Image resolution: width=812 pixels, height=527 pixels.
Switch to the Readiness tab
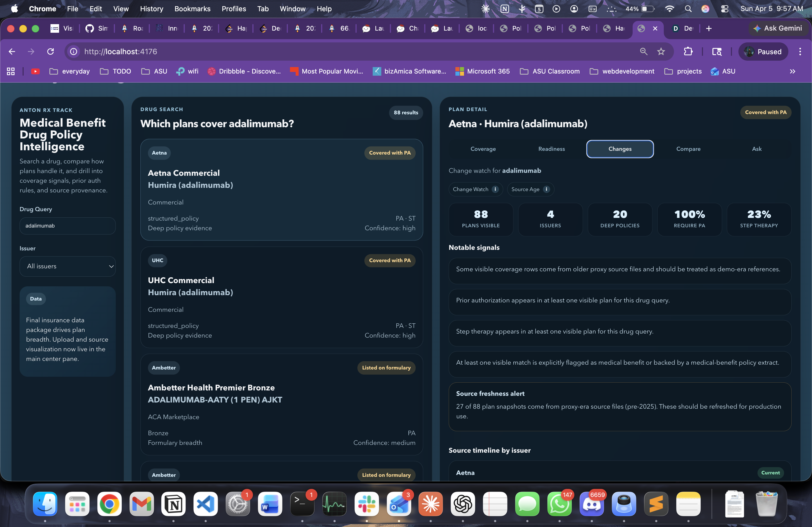click(x=551, y=149)
